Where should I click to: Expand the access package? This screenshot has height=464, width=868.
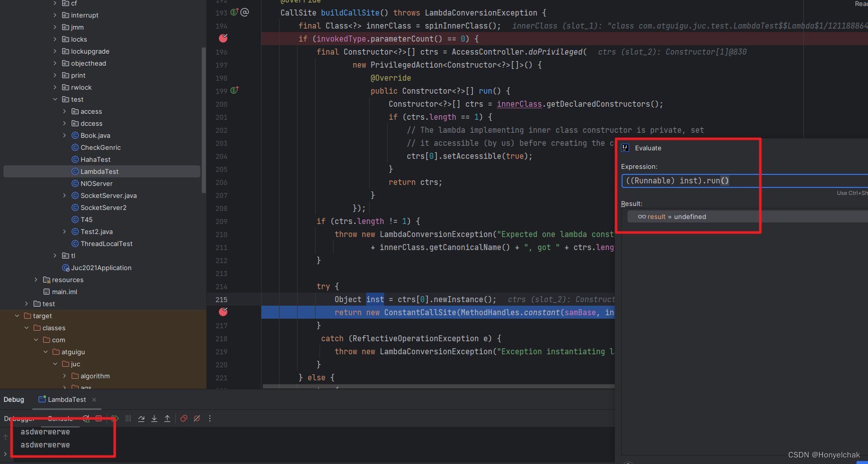[x=65, y=111]
